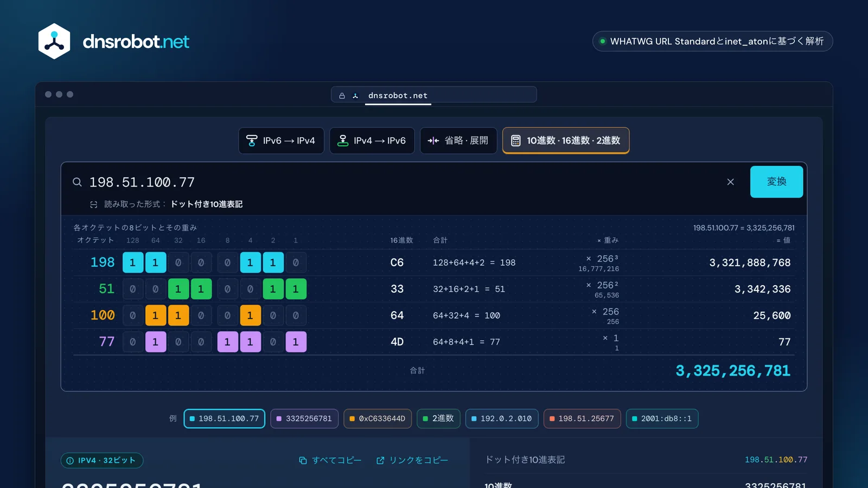
Task: Click the value 3,321,888,768
Action: [x=750, y=262]
